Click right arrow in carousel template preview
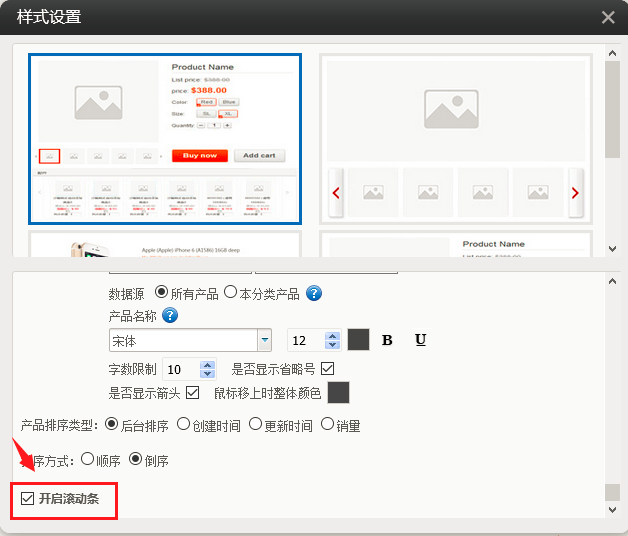628x536 pixels. click(575, 193)
